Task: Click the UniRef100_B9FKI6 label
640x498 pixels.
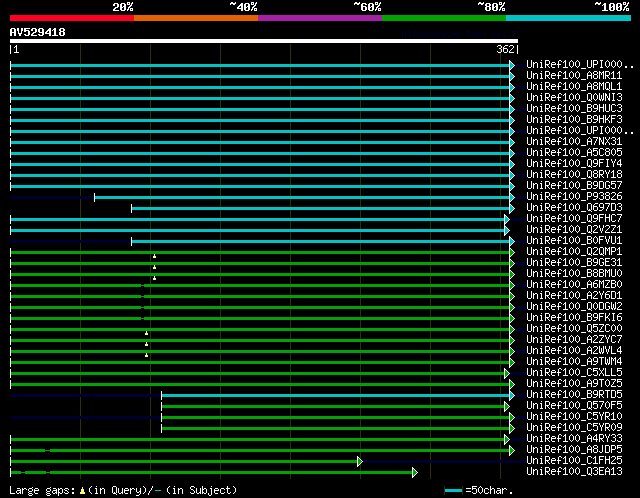Action: tap(574, 318)
